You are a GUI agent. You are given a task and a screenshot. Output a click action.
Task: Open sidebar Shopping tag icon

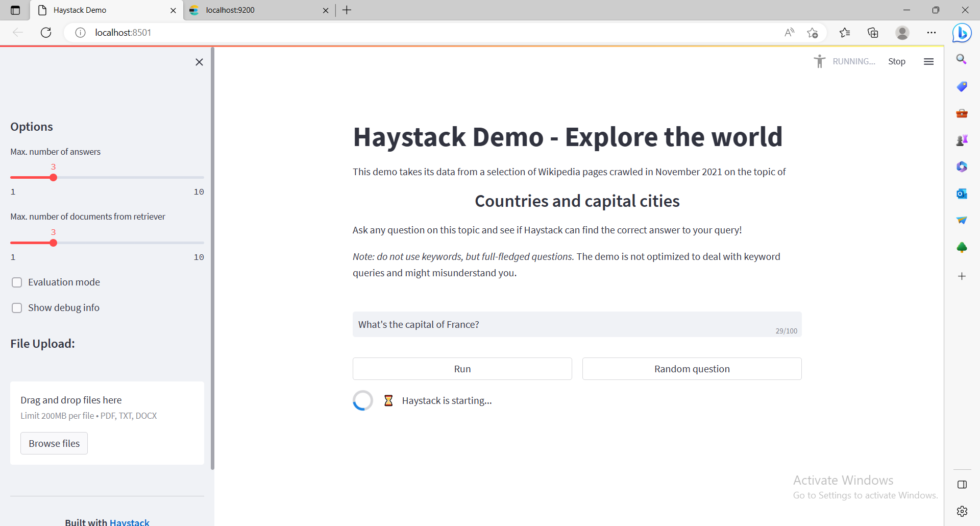tap(962, 86)
